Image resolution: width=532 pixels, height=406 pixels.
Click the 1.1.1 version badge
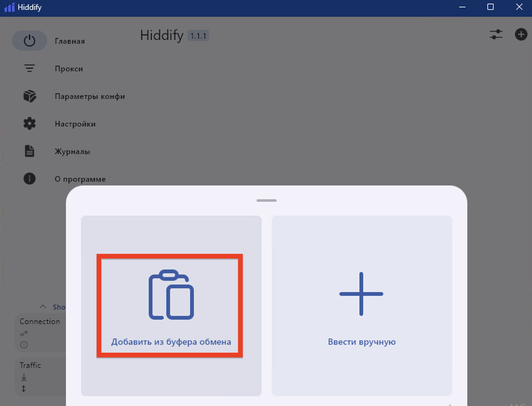point(198,36)
